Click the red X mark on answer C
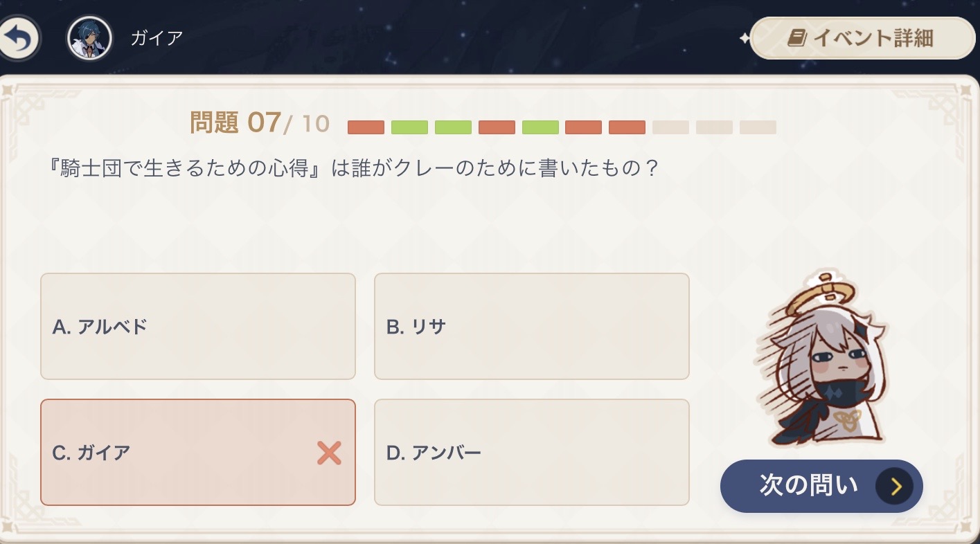This screenshot has width=980, height=544. click(329, 453)
